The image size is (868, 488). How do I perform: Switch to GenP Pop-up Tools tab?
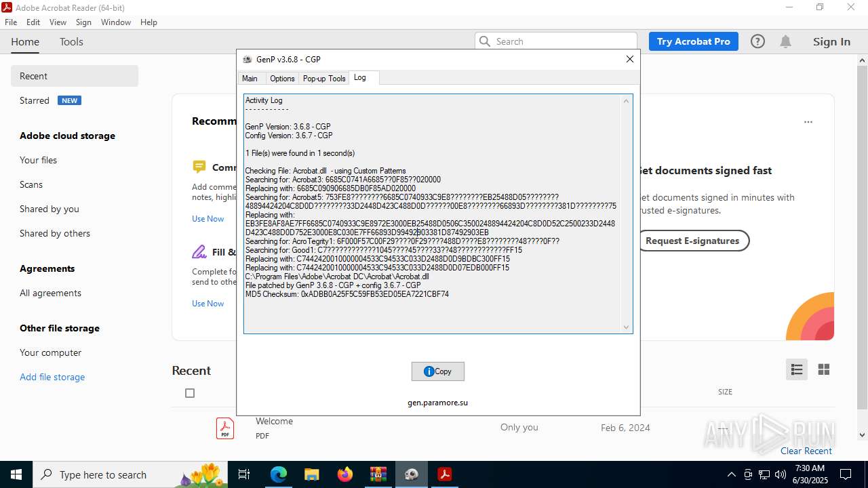pyautogui.click(x=324, y=79)
